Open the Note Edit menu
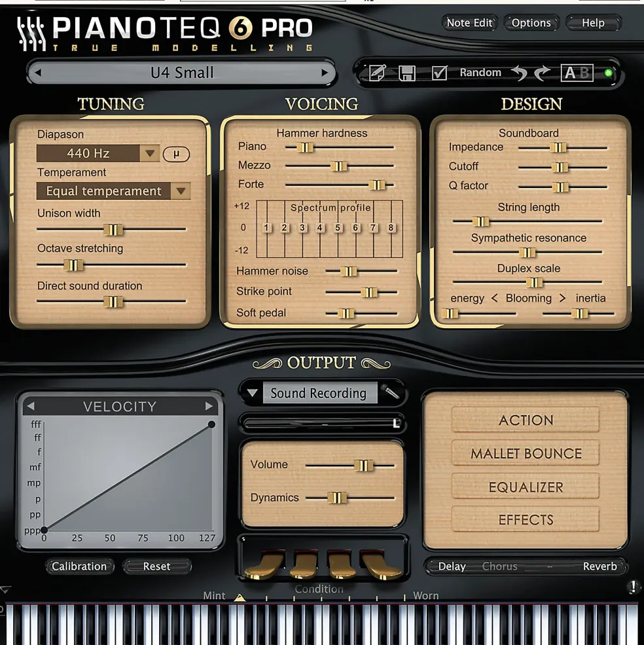 coord(470,23)
